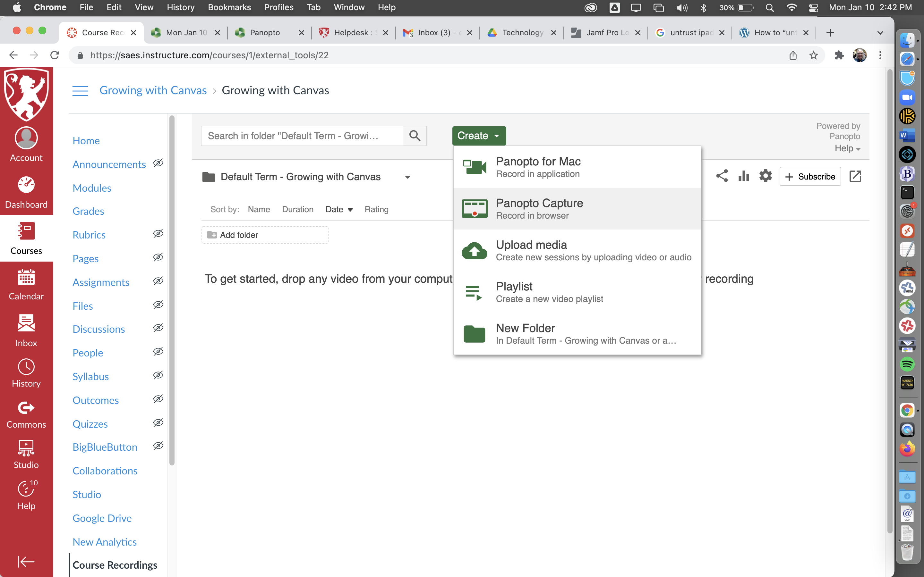924x577 pixels.
Task: Open folder settings gear icon
Action: 765,176
